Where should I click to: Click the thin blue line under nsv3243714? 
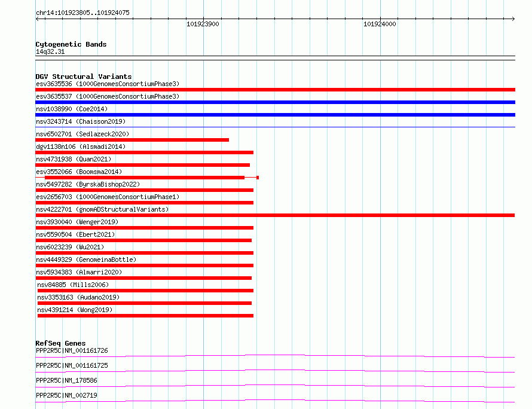tap(275, 127)
